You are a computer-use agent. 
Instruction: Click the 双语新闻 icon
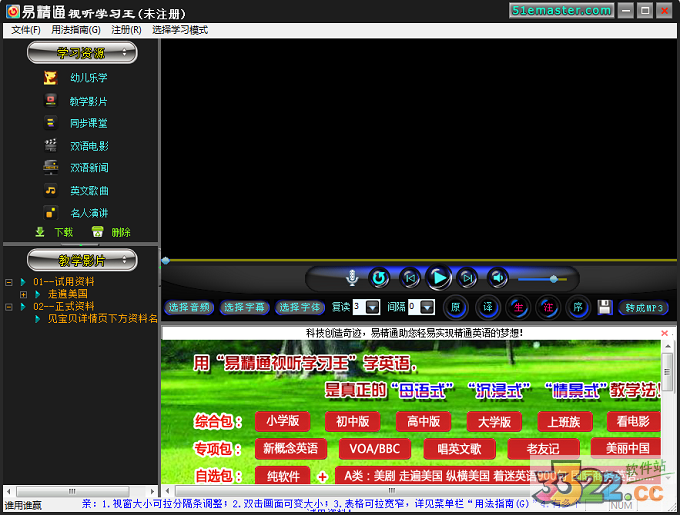[x=50, y=167]
